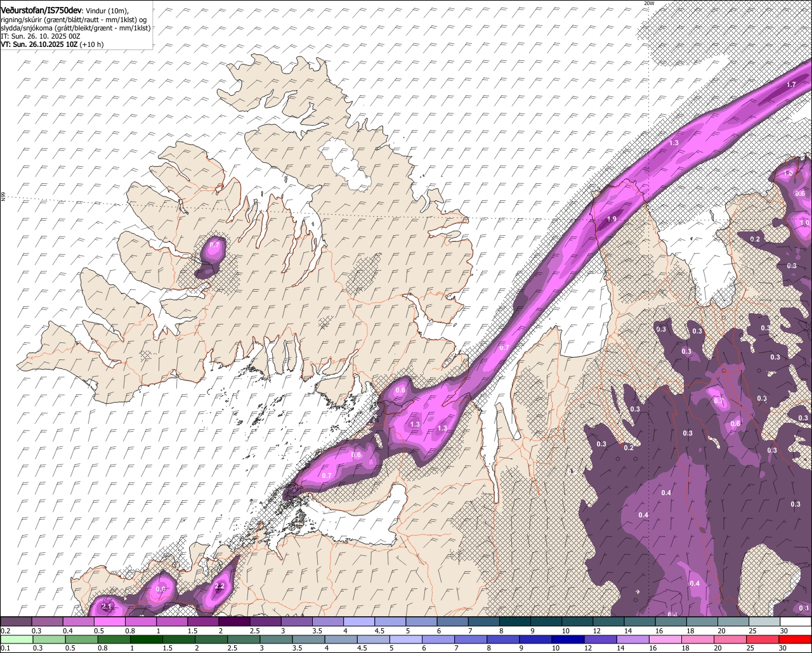812x653 pixels.
Task: Click the 'slydda/snjókoma' legend description line
Action: coord(75,28)
